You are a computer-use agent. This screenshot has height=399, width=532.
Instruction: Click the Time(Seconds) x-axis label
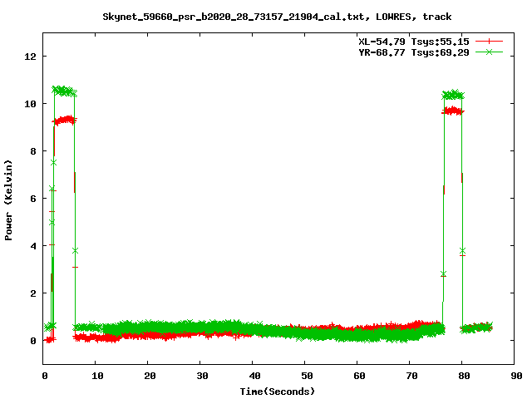coord(277,392)
